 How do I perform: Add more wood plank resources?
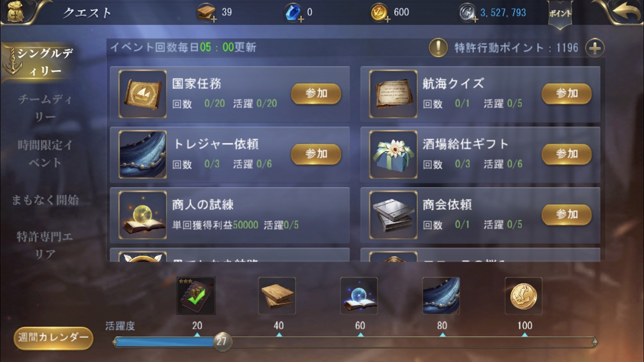pyautogui.click(x=214, y=19)
